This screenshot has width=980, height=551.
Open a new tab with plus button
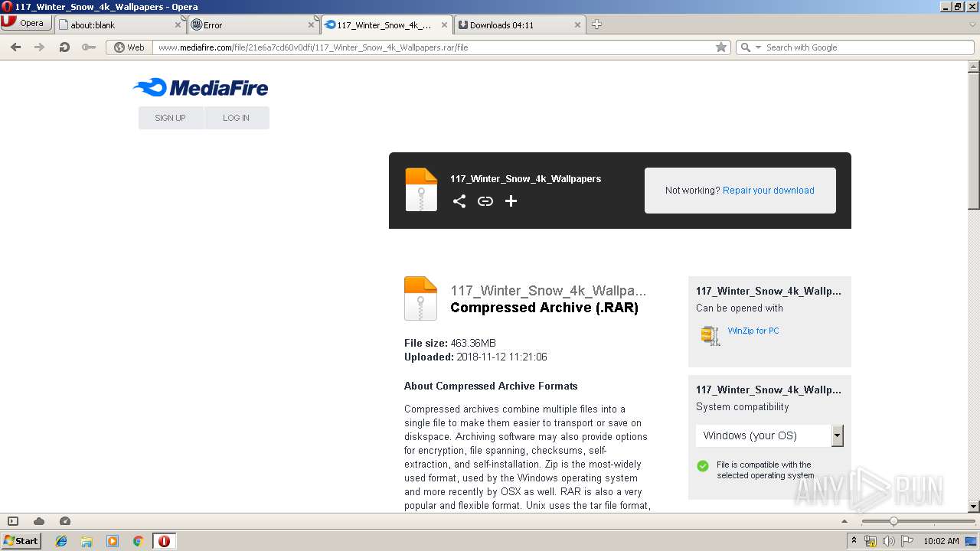click(x=596, y=24)
